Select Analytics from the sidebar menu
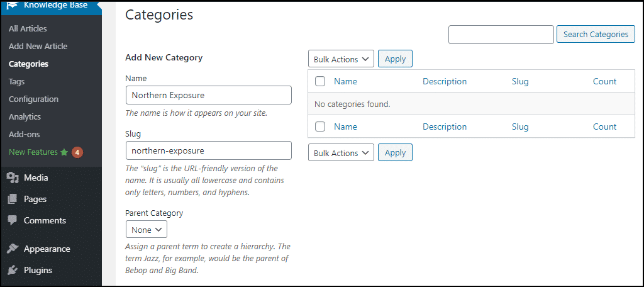 point(25,117)
